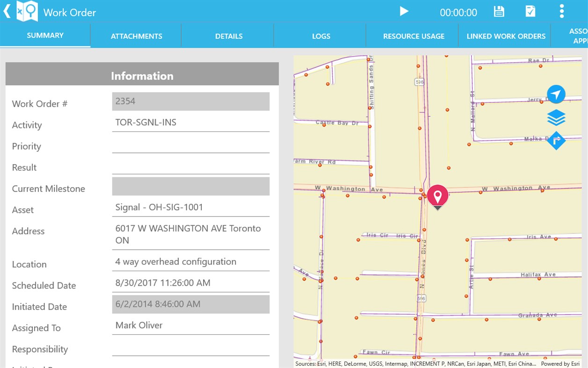Click the Castle Bay Dr label on map
The height and width of the screenshot is (368, 588).
(x=337, y=123)
